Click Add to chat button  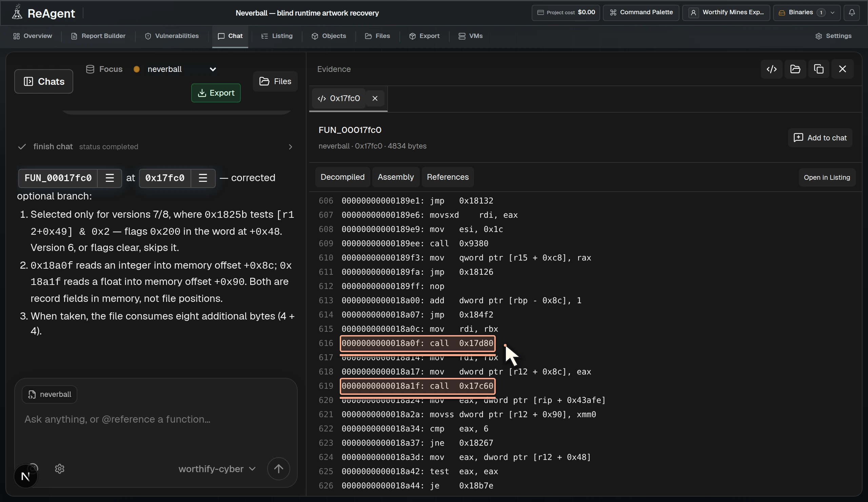(820, 138)
